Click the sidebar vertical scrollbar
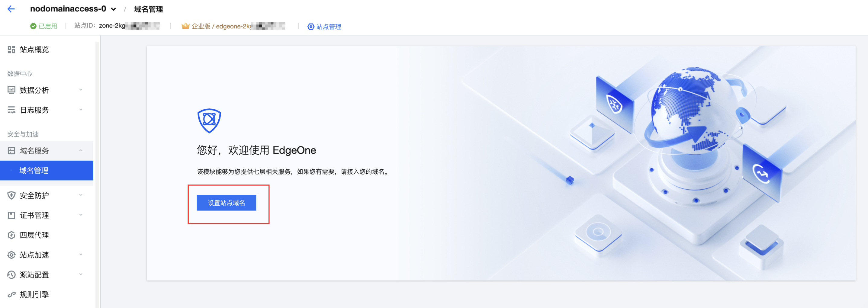Screen dimensions: 868x308 (x=97, y=175)
